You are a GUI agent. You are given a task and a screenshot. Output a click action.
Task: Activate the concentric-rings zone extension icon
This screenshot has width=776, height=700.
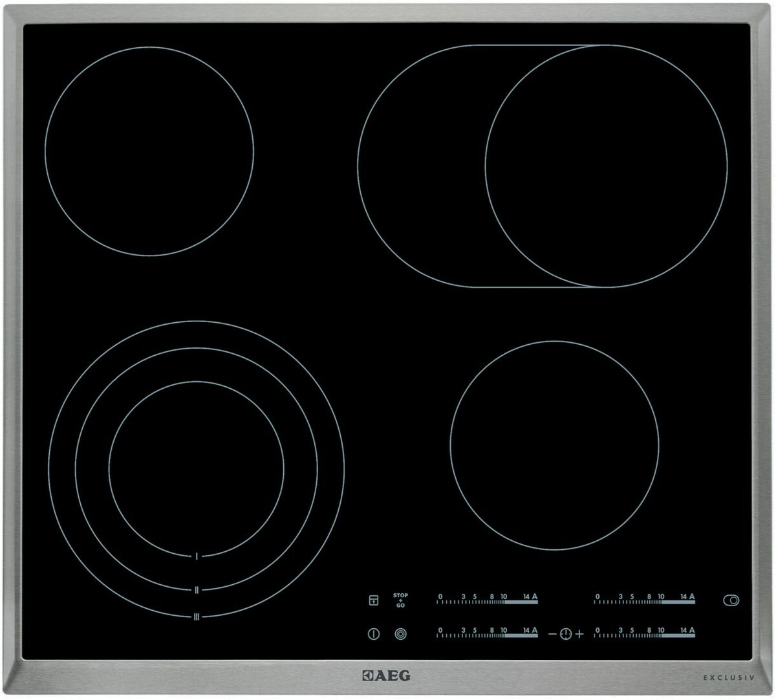[400, 634]
